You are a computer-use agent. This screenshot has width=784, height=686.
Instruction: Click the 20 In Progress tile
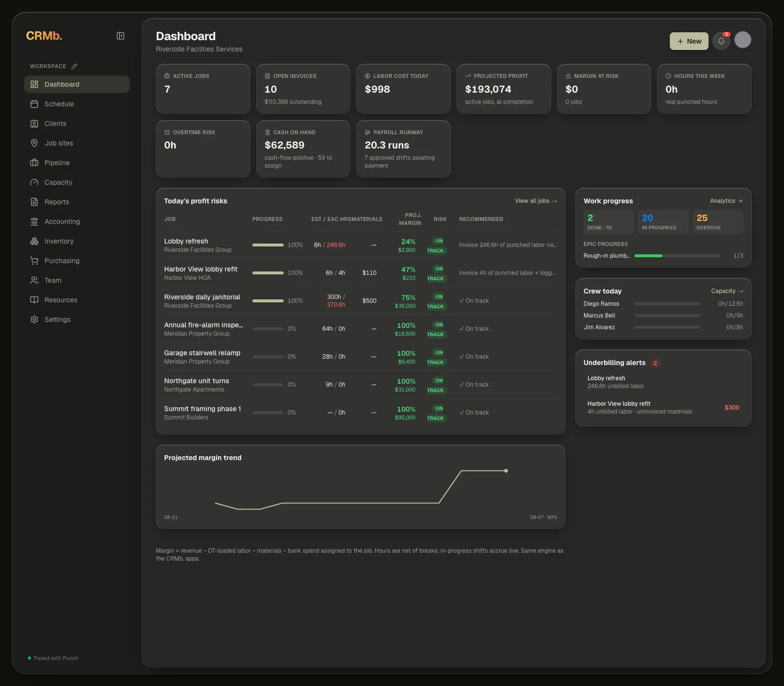(663, 222)
